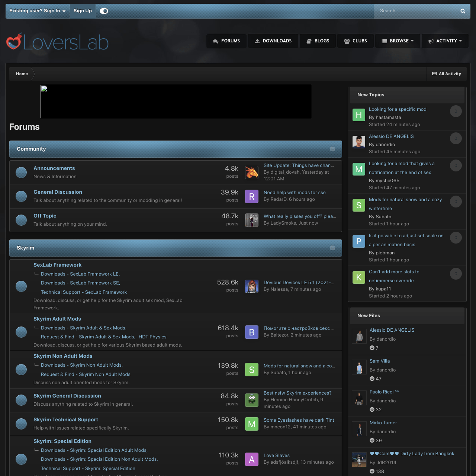This screenshot has height=476, width=476.
Task: Open topic 'Looking for a specific mod'
Action: (x=398, y=109)
